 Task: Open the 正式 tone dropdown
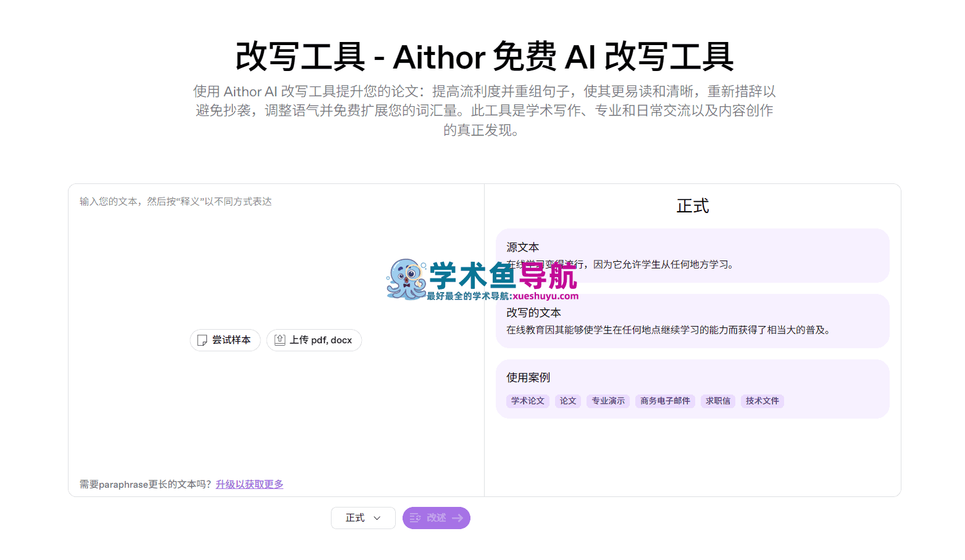coord(363,518)
